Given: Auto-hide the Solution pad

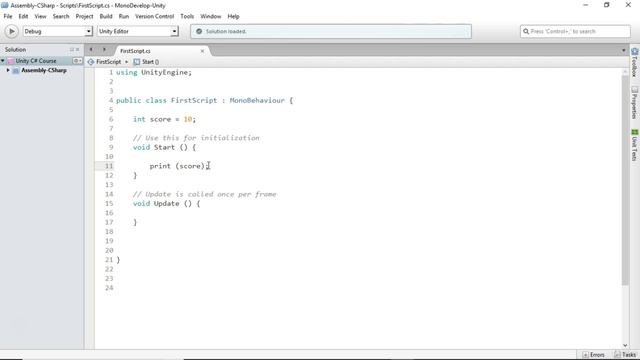Looking at the screenshot, I should (x=72, y=49).
